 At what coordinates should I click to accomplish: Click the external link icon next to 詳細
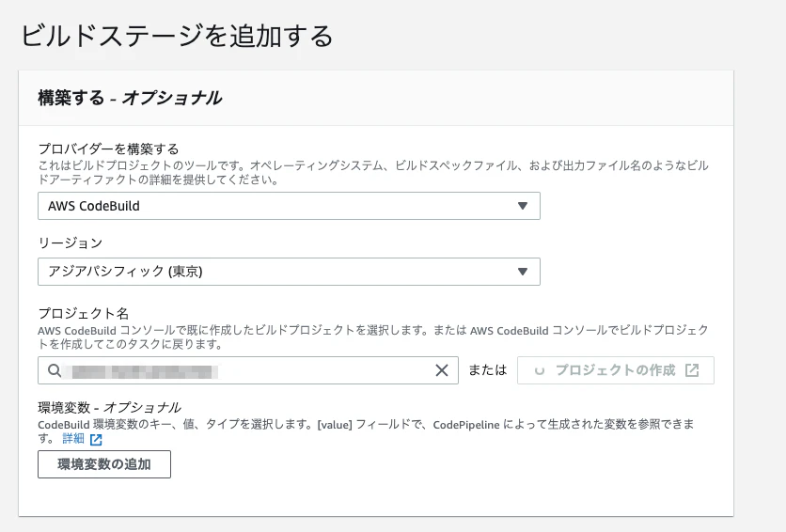point(96,440)
